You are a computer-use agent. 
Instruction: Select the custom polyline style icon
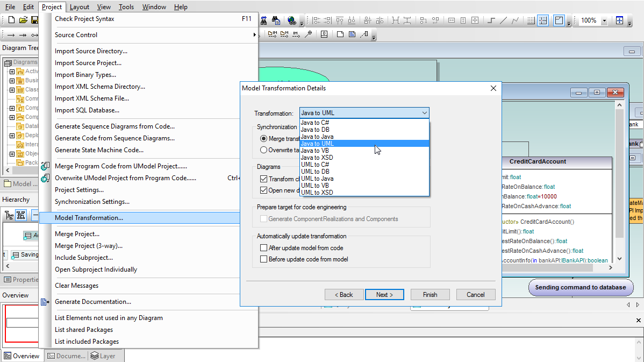pos(515,20)
